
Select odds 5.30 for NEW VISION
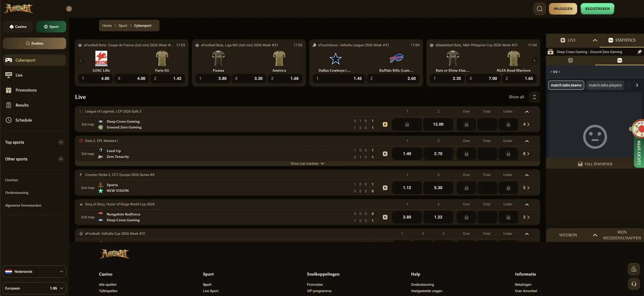438,188
